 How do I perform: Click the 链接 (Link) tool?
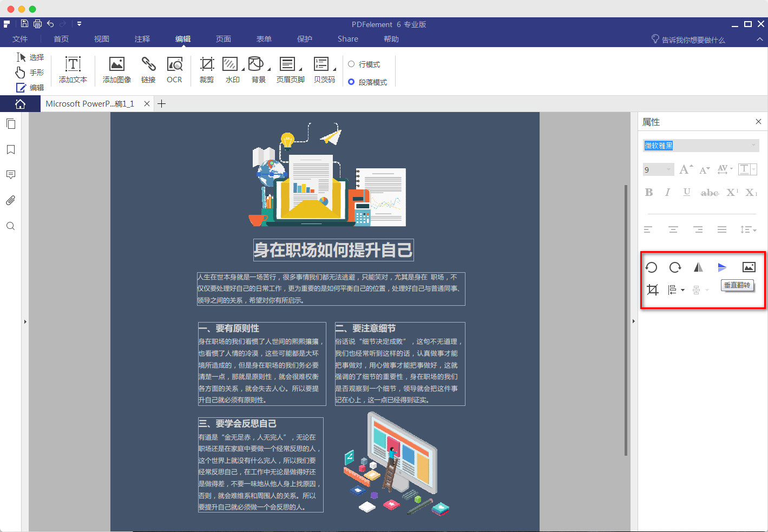[x=148, y=69]
